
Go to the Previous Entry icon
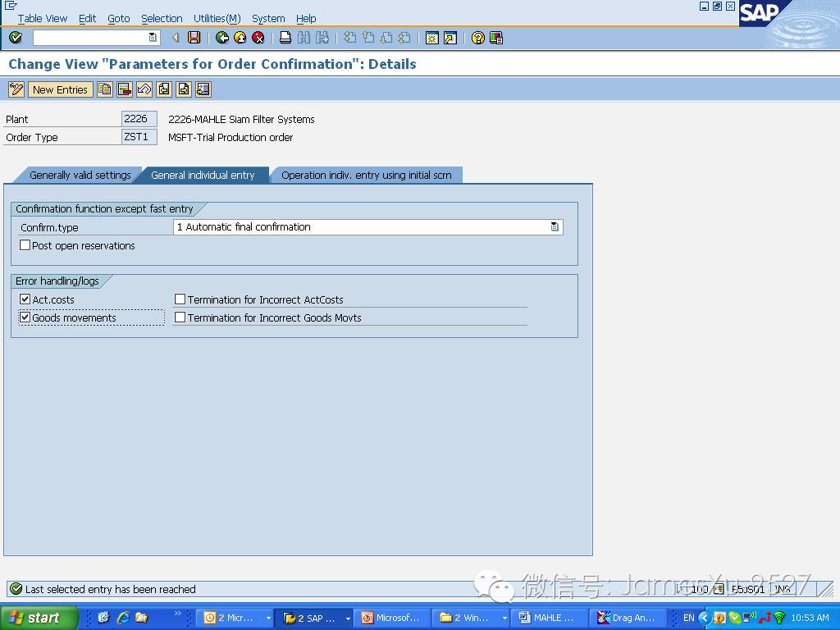pyautogui.click(x=164, y=89)
